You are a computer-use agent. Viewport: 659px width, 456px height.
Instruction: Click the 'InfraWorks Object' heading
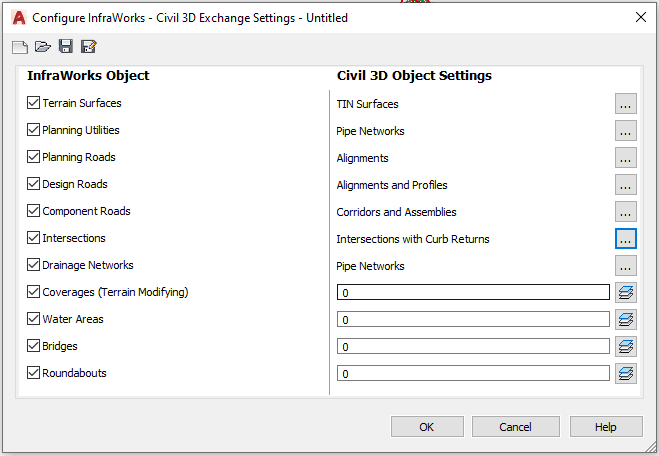88,76
